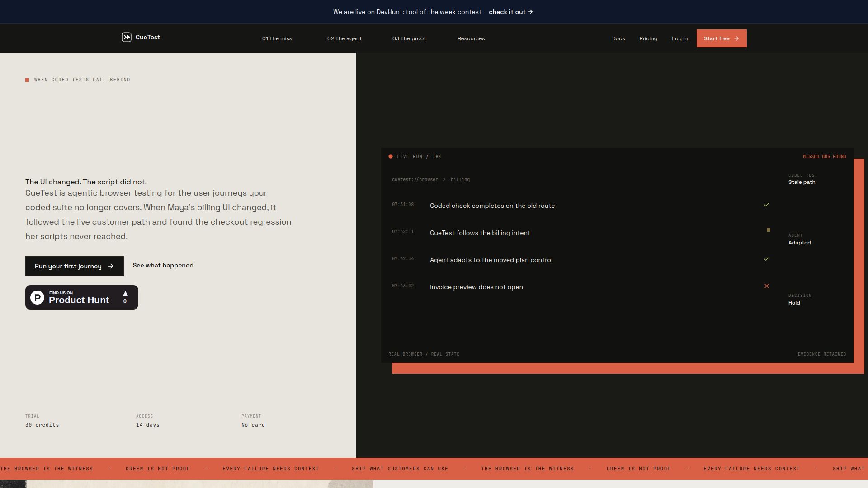Click the 07:43:02 timestamp
Image resolution: width=868 pixels, height=488 pixels.
pos(403,286)
